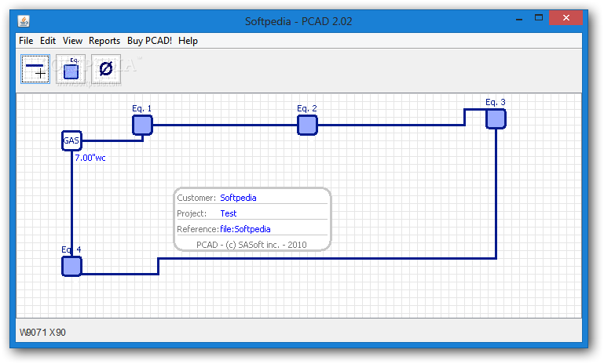The width and height of the screenshot is (604, 364).
Task: Select the Eq. 3 equipment node
Action: [x=496, y=119]
